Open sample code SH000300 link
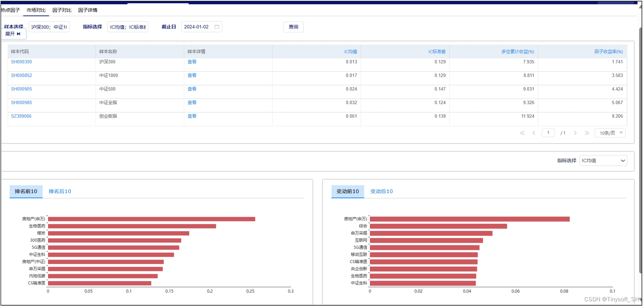Screen dimensions: 644x306 (x=21, y=62)
